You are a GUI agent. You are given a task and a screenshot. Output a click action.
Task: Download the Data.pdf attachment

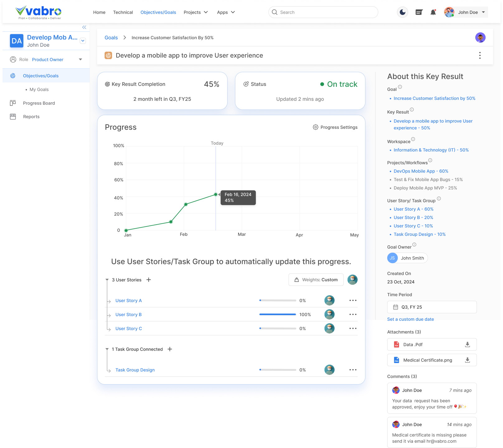[467, 344]
